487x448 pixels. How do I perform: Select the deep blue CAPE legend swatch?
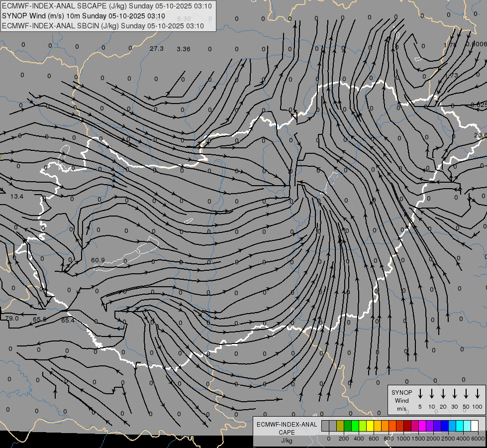(445, 426)
